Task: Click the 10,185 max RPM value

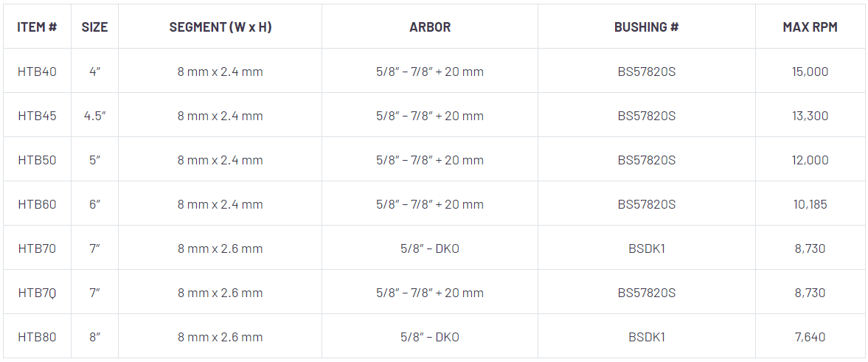Action: [x=810, y=204]
